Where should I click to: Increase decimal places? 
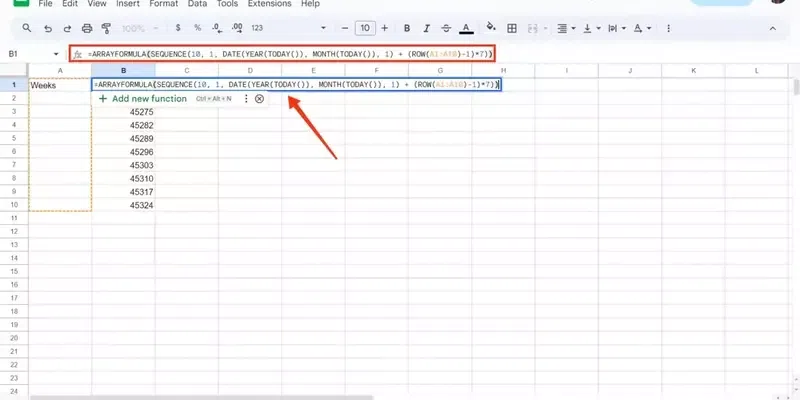237,28
